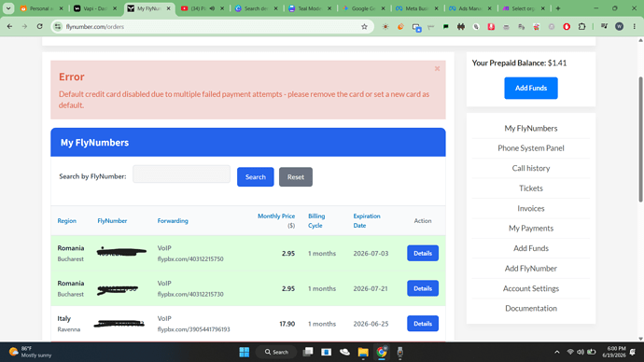Open Add FlyNumber from sidebar
This screenshot has width=644, height=362.
click(531, 269)
